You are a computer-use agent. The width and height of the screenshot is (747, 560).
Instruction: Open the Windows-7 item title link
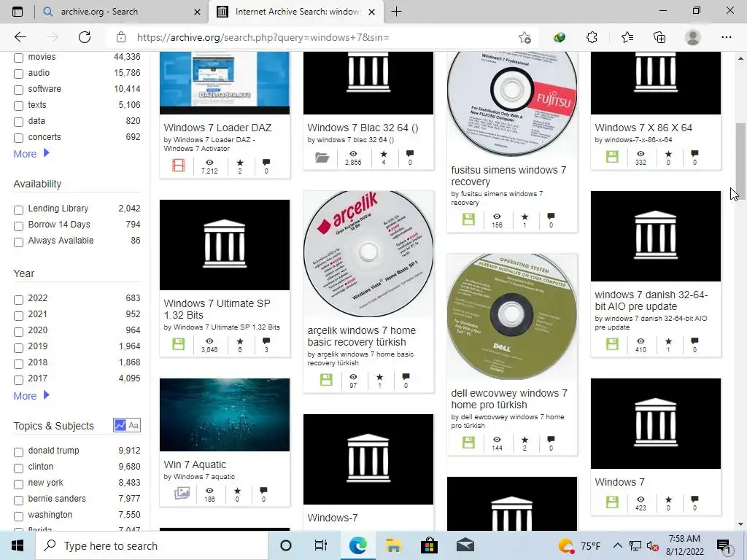pos(333,518)
